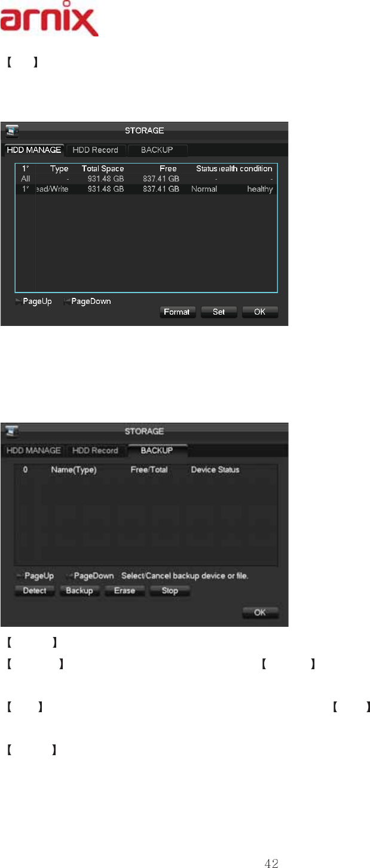Select HDD MANAGE tab in lower window
The width and height of the screenshot is (370, 868).
[x=33, y=451]
